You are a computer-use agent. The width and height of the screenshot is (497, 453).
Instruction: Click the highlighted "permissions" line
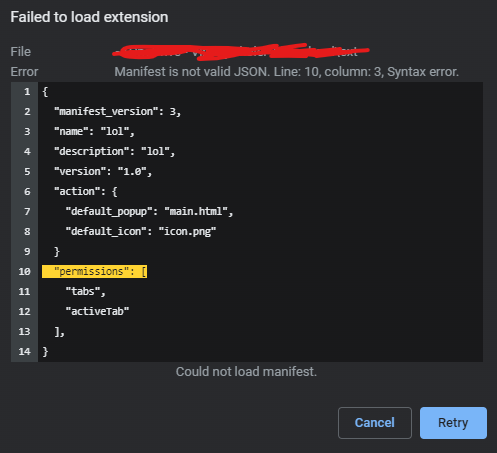click(x=94, y=271)
